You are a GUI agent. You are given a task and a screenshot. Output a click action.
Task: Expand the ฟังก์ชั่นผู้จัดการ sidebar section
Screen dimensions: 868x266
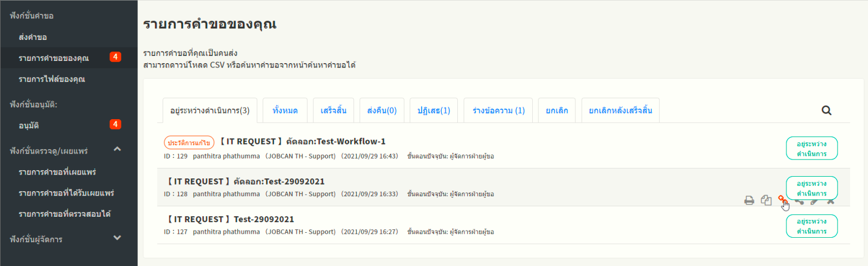point(117,238)
